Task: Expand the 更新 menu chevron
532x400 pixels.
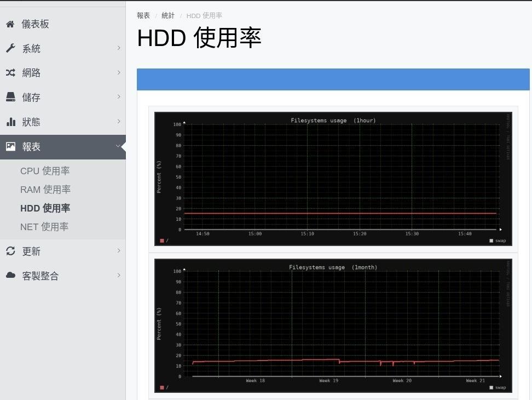Action: [119, 250]
